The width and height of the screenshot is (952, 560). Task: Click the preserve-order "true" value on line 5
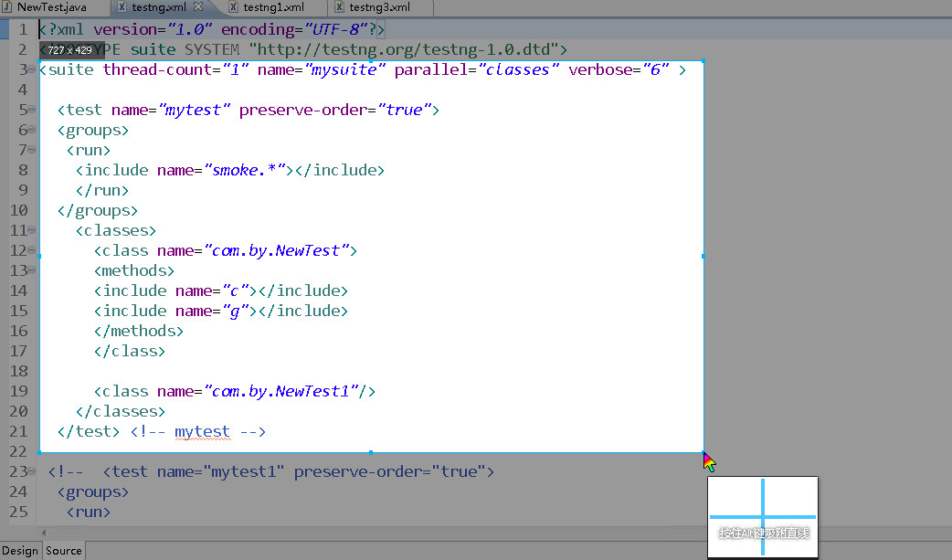pos(405,110)
